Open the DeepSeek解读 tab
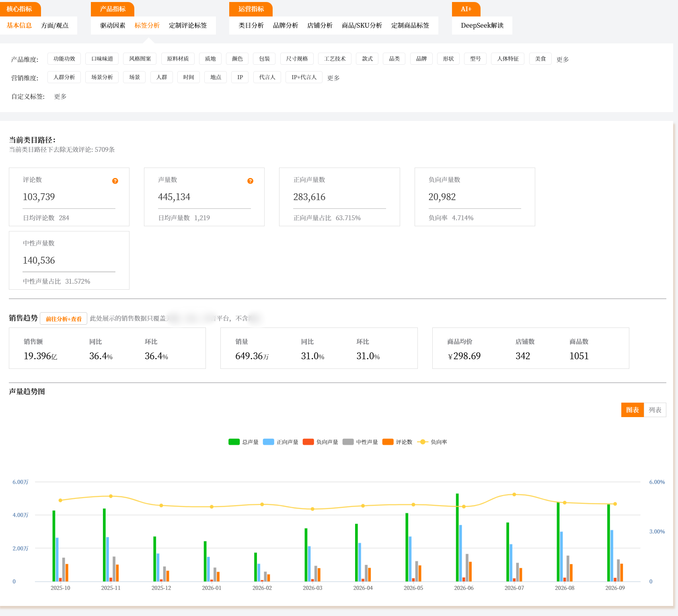Viewport: 678px width, 616px height. click(x=482, y=25)
